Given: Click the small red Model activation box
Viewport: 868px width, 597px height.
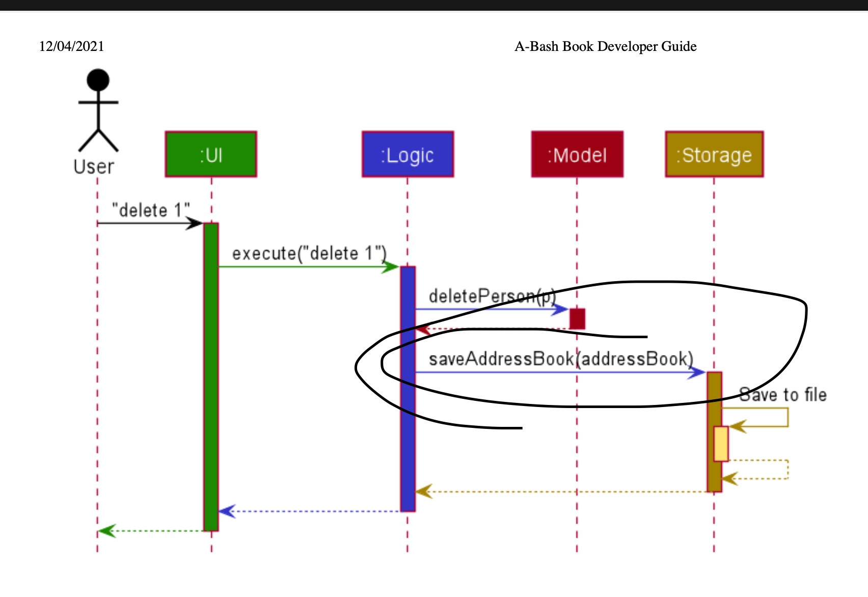Looking at the screenshot, I should pos(577,319).
